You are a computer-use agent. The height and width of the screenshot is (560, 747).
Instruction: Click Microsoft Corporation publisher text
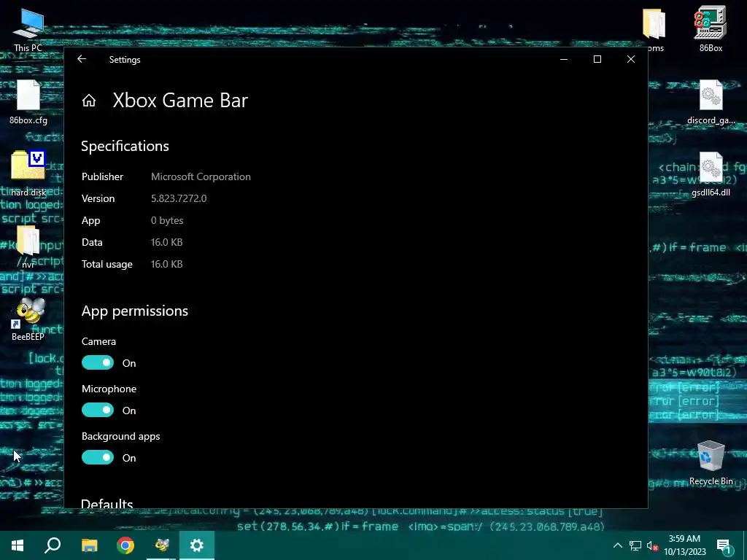click(201, 176)
